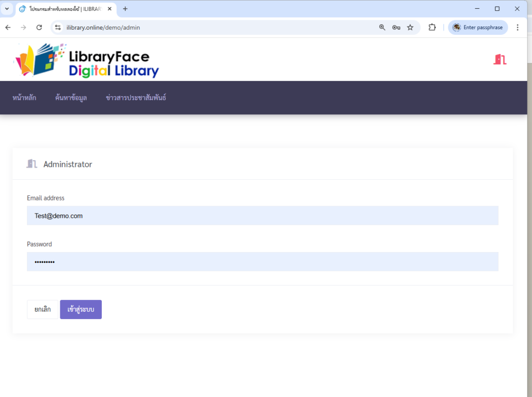Click the bookmark star icon in address bar
Image resolution: width=532 pixels, height=397 pixels.
(410, 28)
